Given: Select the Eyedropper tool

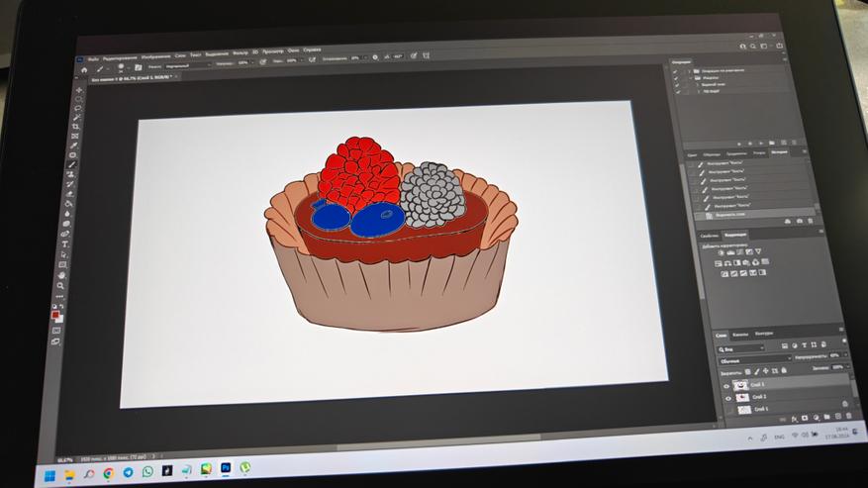Looking at the screenshot, I should tap(73, 146).
